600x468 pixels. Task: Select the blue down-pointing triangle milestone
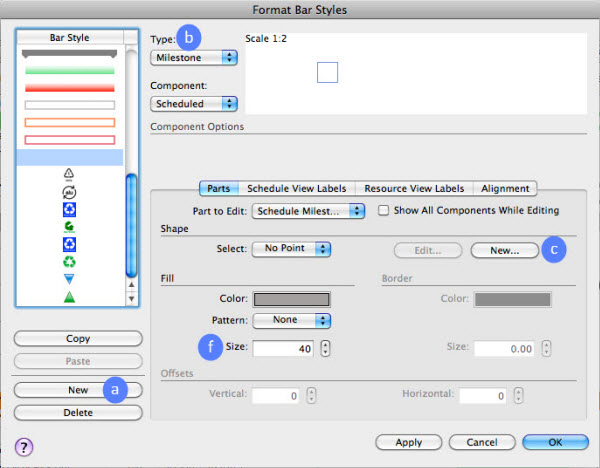click(x=70, y=279)
